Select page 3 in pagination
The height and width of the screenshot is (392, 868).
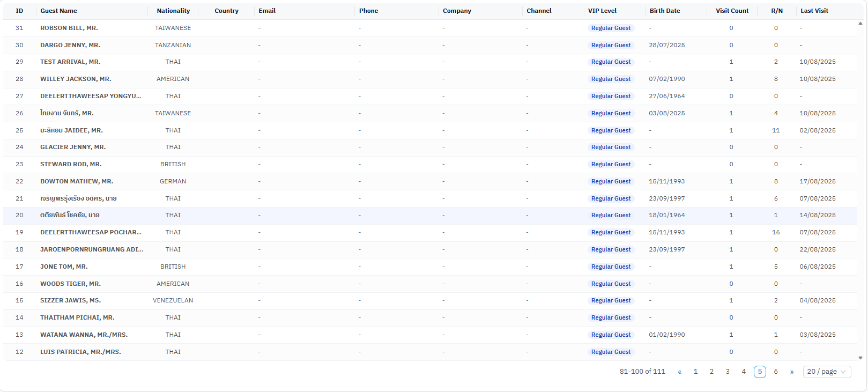tap(727, 372)
